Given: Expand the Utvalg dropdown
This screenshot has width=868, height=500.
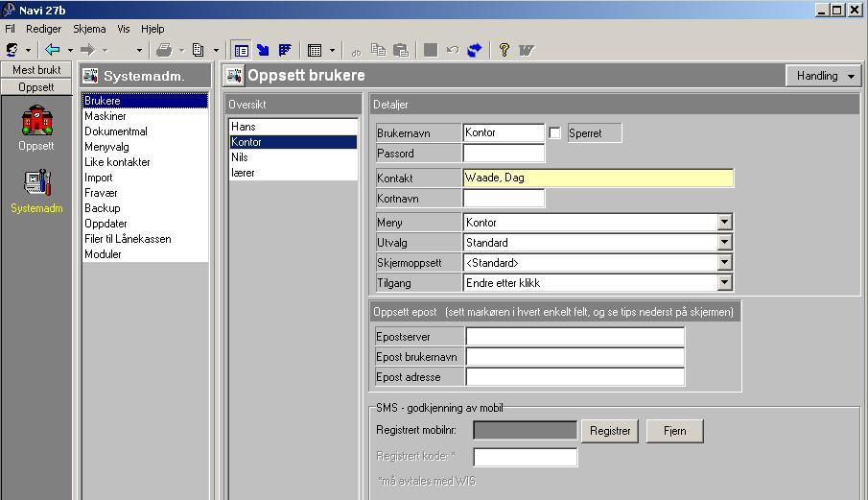Looking at the screenshot, I should coord(724,242).
